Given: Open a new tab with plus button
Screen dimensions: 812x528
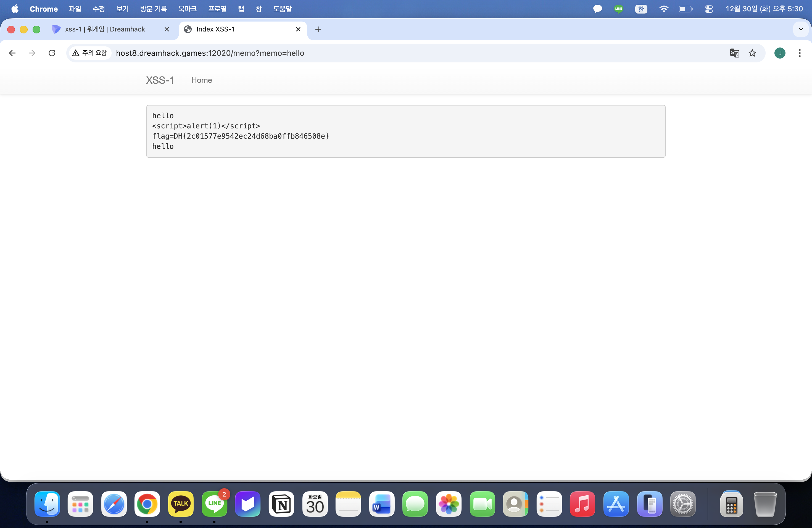Looking at the screenshot, I should (318, 29).
